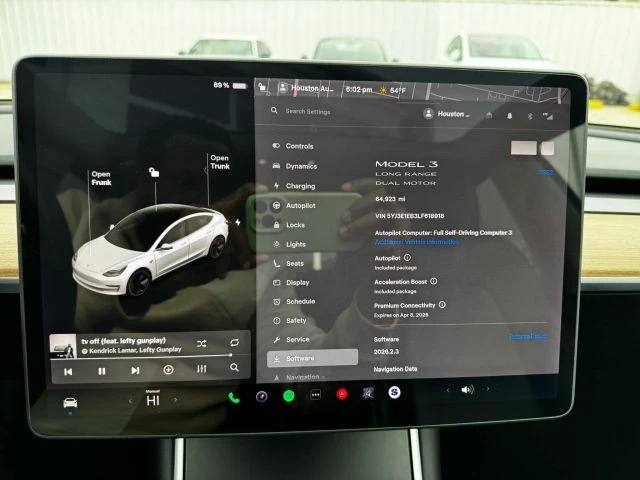Open the Spotify app icon
The width and height of the screenshot is (640, 480).
pos(289,396)
